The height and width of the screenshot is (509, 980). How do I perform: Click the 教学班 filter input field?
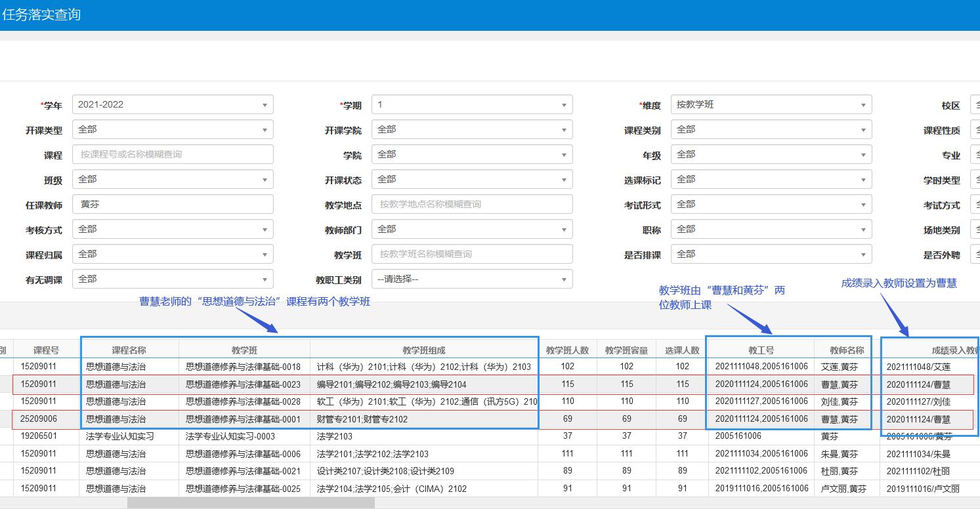pyautogui.click(x=472, y=254)
